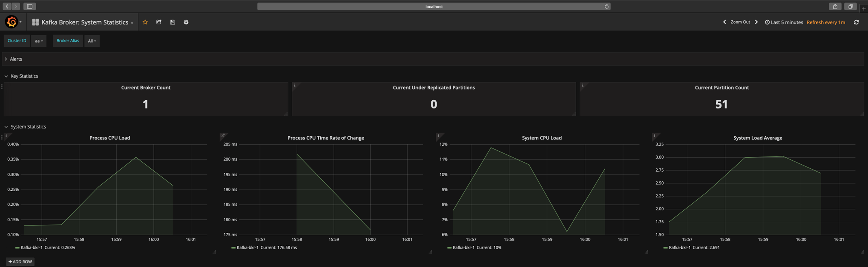
Task: Open the Grafana logo side menu
Action: [11, 22]
